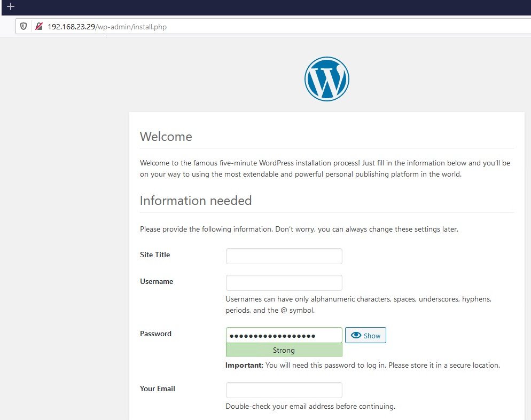Click the insecure connection padlock icon

pyautogui.click(x=39, y=26)
